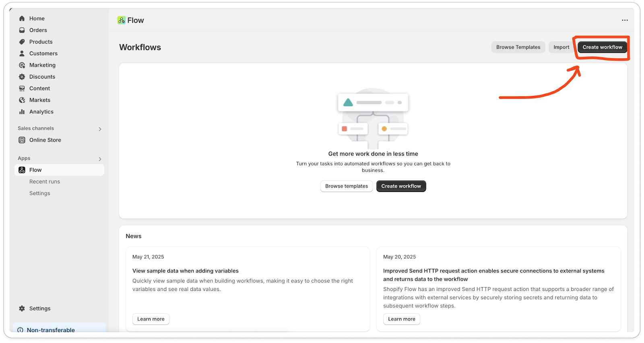Open Flow Settings submenu item
644x343 pixels.
[x=40, y=193]
